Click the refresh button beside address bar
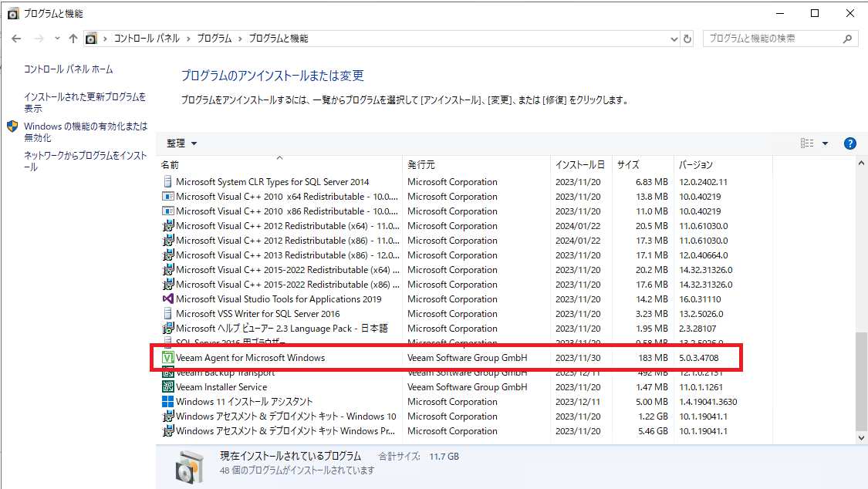 pos(688,39)
